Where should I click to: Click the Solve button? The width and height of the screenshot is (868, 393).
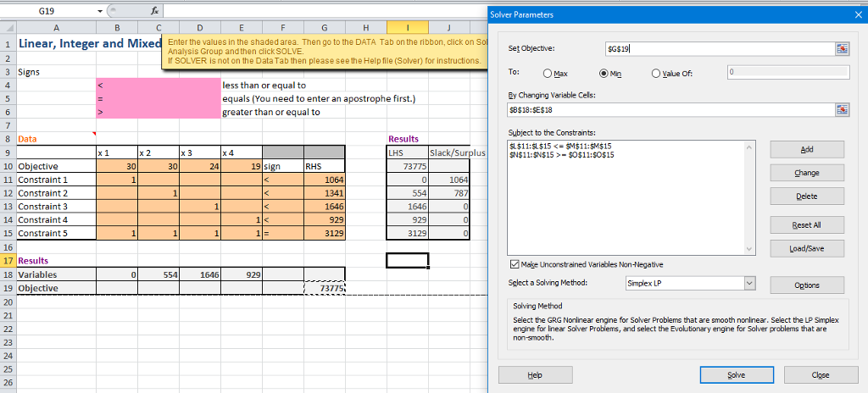pyautogui.click(x=737, y=374)
